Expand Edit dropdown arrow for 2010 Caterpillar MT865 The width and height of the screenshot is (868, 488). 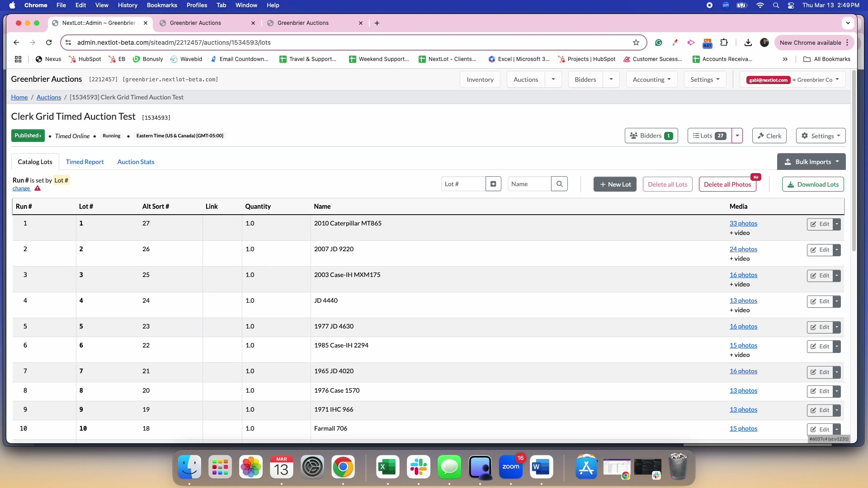point(837,224)
